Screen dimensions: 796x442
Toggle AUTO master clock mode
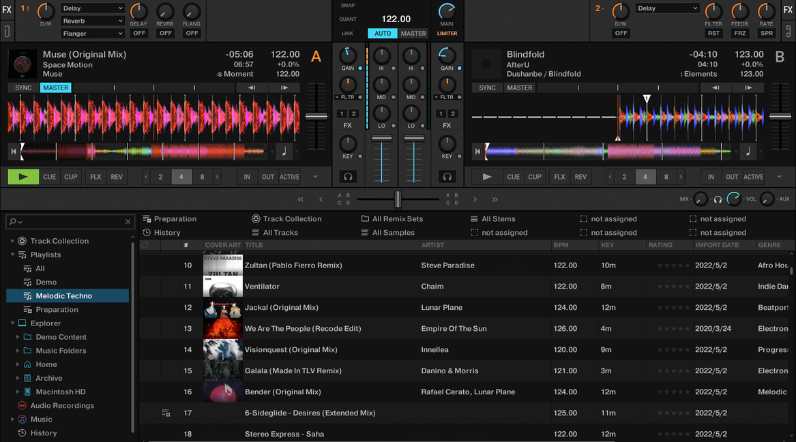(x=382, y=33)
